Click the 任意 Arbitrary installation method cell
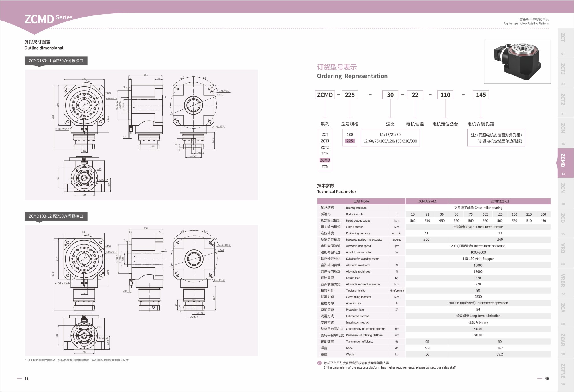574x392 pixels. point(478,322)
